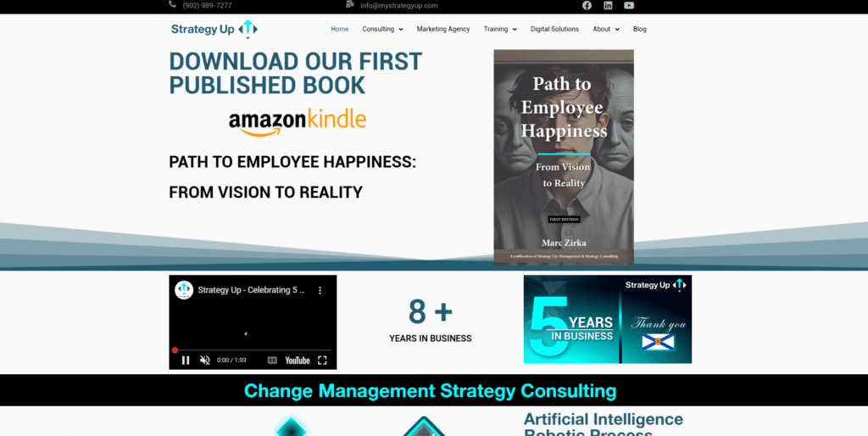Image resolution: width=868 pixels, height=436 pixels.
Task: Open the Facebook icon in top bar
Action: [587, 5]
